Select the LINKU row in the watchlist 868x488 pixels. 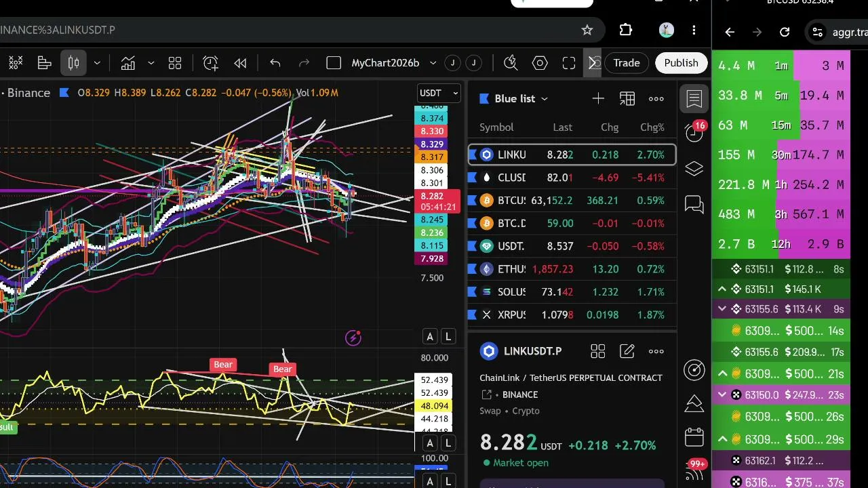tap(572, 155)
